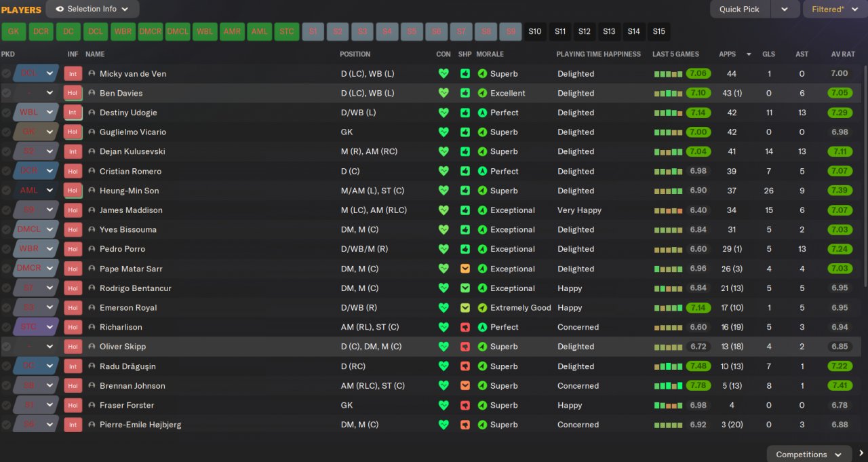
Task: Click the sharpness icon for Rodrigo Bentancur
Action: [x=465, y=288]
